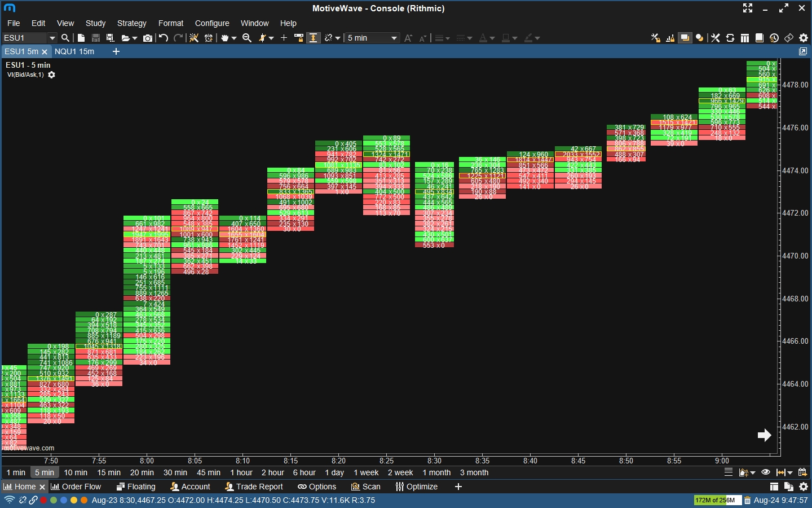The height and width of the screenshot is (508, 812).
Task: Click the crosshair plus cursor icon
Action: (284, 38)
